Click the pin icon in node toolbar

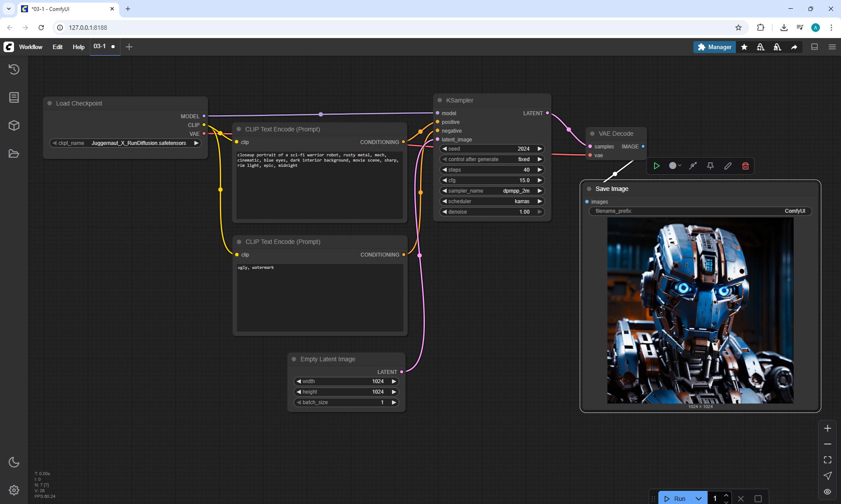pos(710,166)
